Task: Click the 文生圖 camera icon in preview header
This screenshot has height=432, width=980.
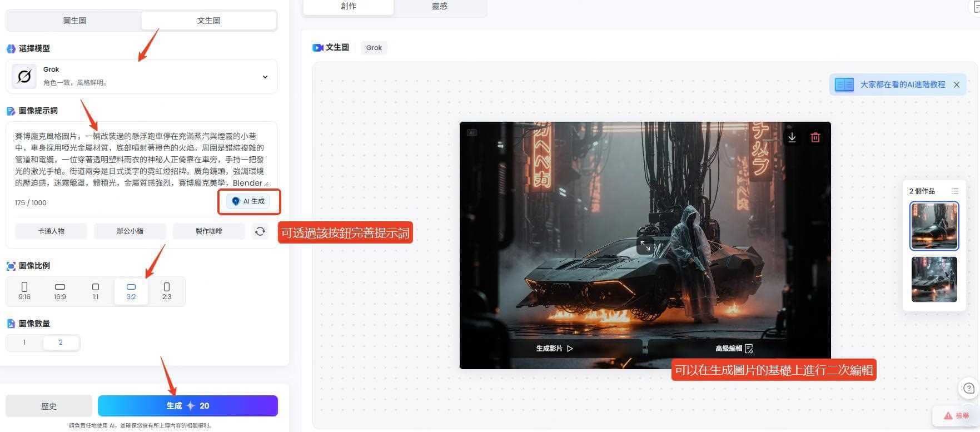Action: click(x=317, y=48)
